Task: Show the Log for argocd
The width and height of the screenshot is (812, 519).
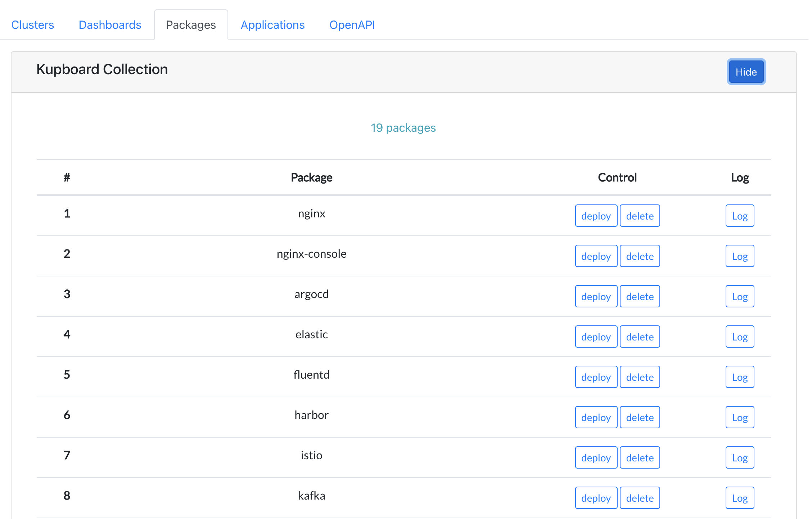Action: click(740, 297)
